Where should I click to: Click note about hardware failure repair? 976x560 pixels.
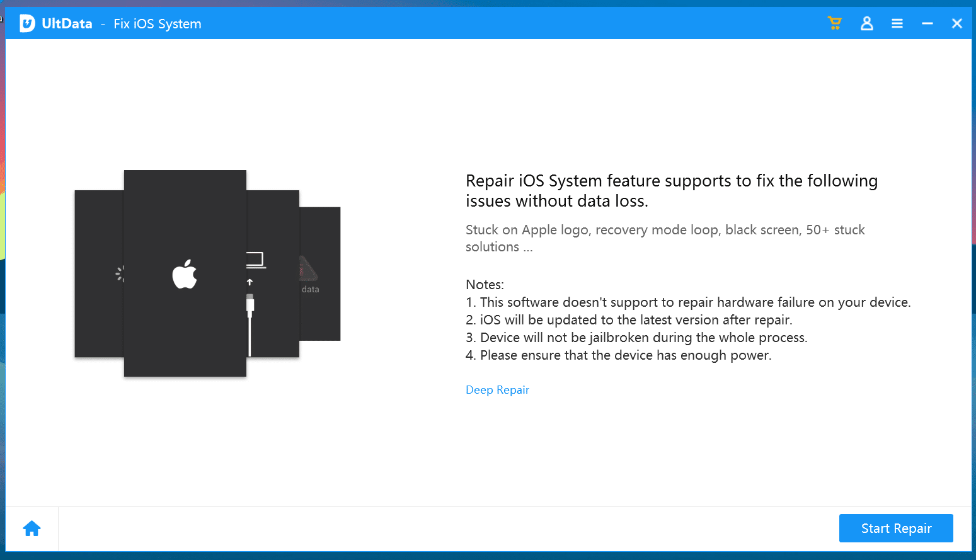point(688,302)
